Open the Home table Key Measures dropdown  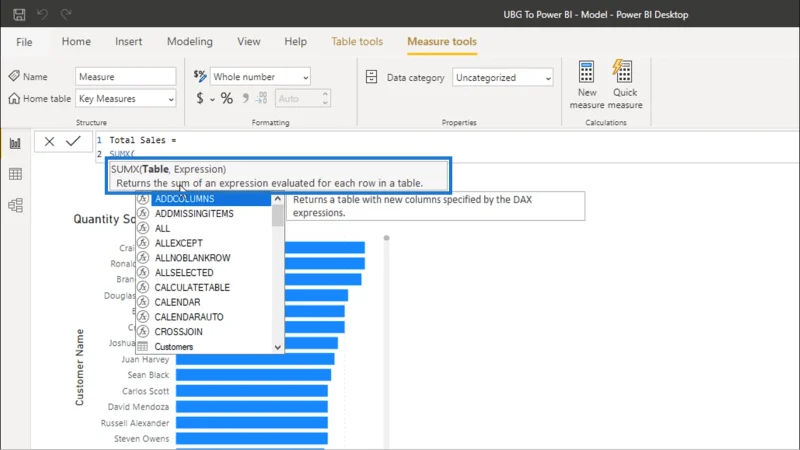126,98
